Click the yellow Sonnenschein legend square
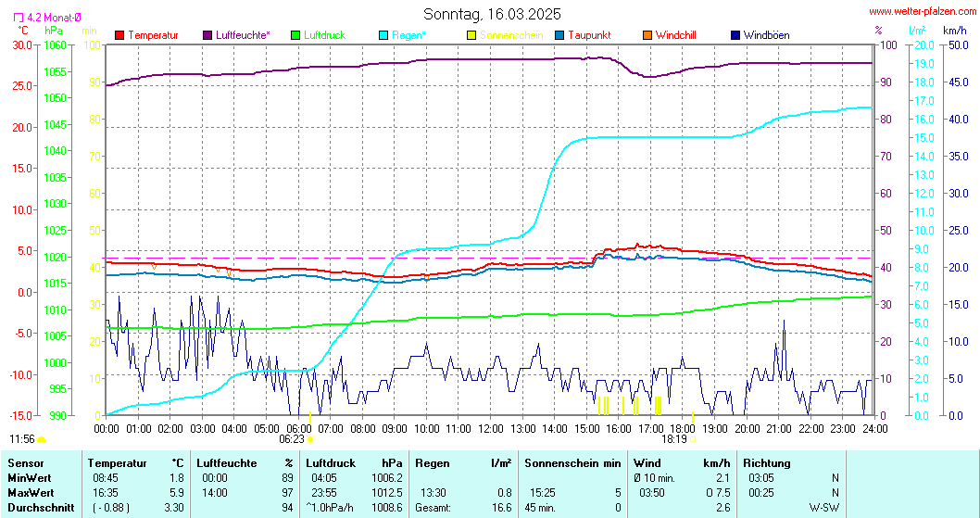This screenshot has height=518, width=980. click(x=471, y=35)
